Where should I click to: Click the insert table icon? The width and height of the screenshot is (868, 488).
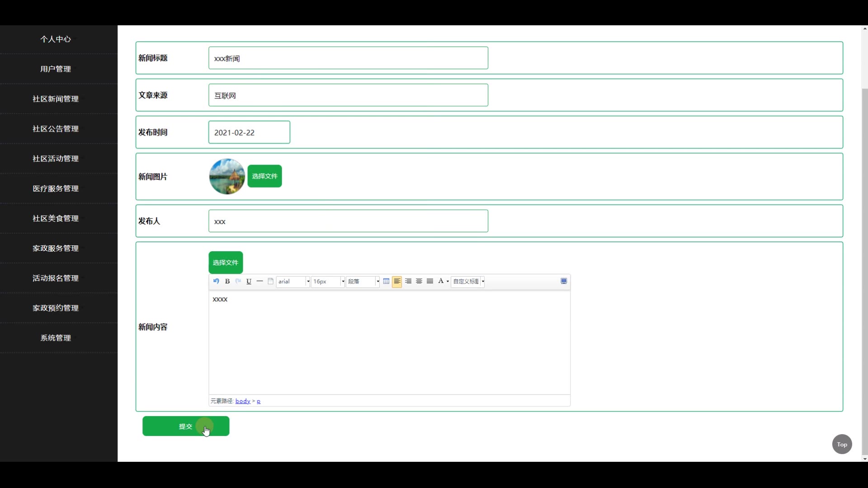[x=386, y=281]
